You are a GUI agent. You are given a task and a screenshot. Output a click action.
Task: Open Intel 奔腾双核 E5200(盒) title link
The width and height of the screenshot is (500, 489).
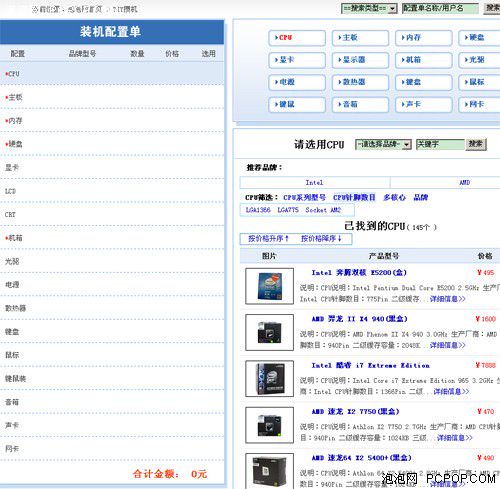coord(359,273)
